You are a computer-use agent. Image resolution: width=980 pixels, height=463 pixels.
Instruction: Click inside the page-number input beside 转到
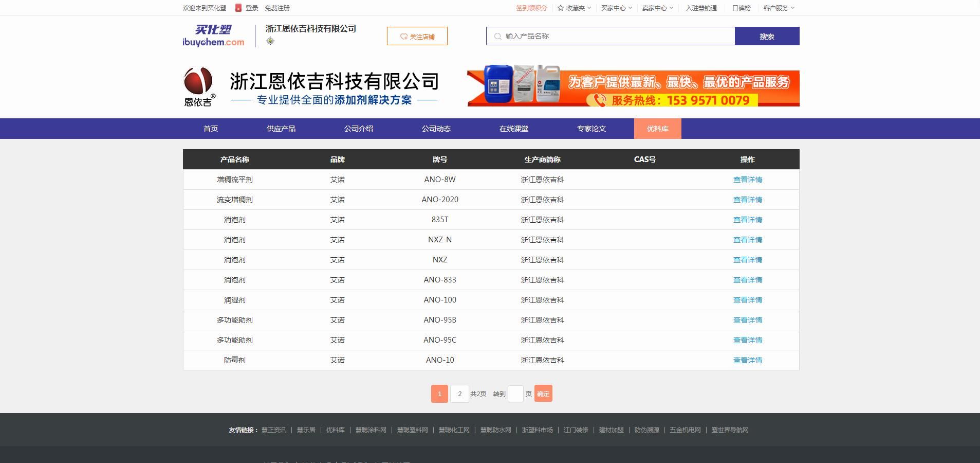tap(515, 394)
